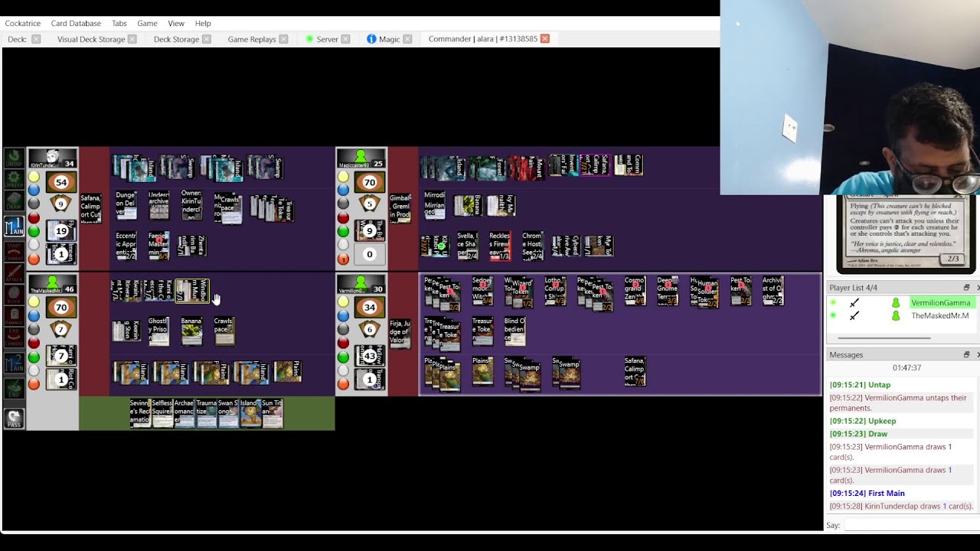The image size is (980, 551).
Task: Switch to the Magic tab
Action: (389, 39)
